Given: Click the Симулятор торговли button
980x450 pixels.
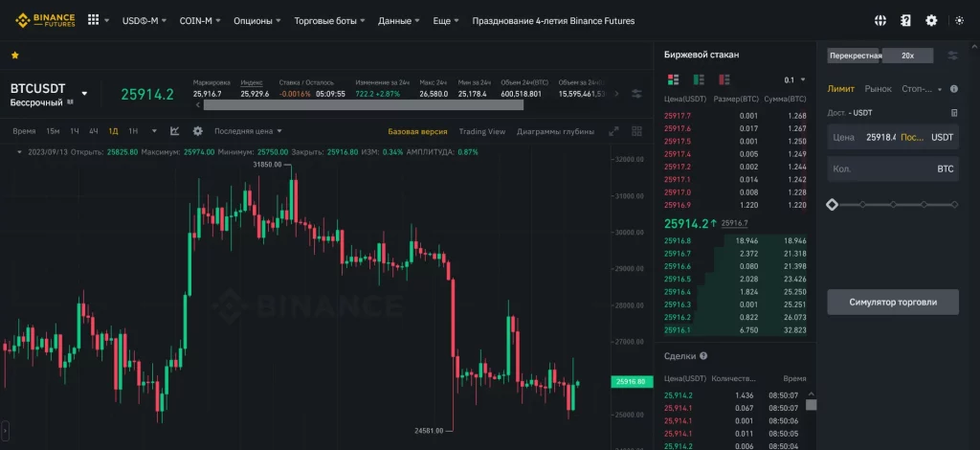Looking at the screenshot, I should pyautogui.click(x=893, y=302).
